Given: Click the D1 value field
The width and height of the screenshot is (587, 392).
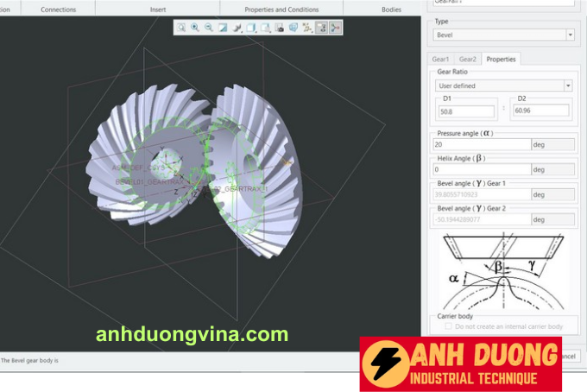Looking at the screenshot, I should (466, 111).
